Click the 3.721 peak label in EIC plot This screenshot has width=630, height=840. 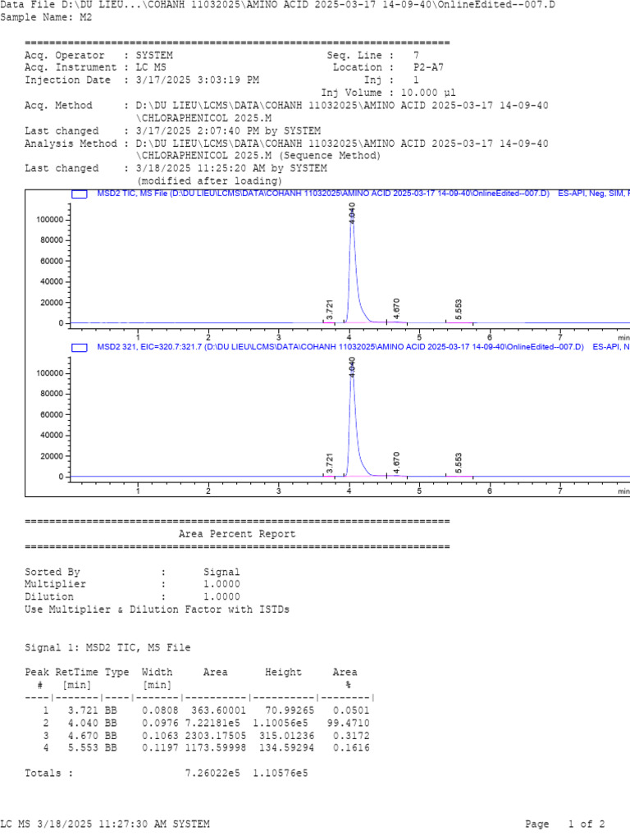tap(330, 463)
